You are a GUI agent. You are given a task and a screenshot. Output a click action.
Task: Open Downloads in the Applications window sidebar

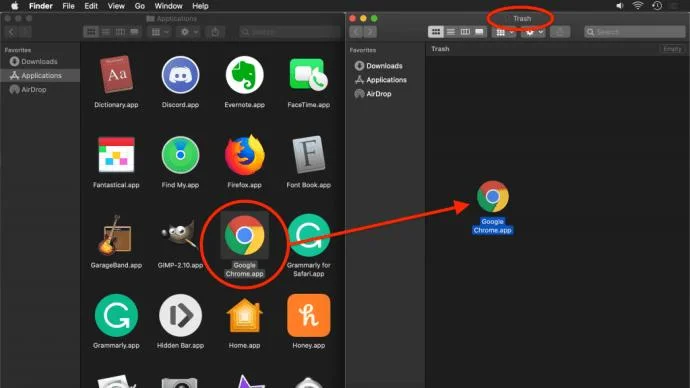[x=34, y=62]
